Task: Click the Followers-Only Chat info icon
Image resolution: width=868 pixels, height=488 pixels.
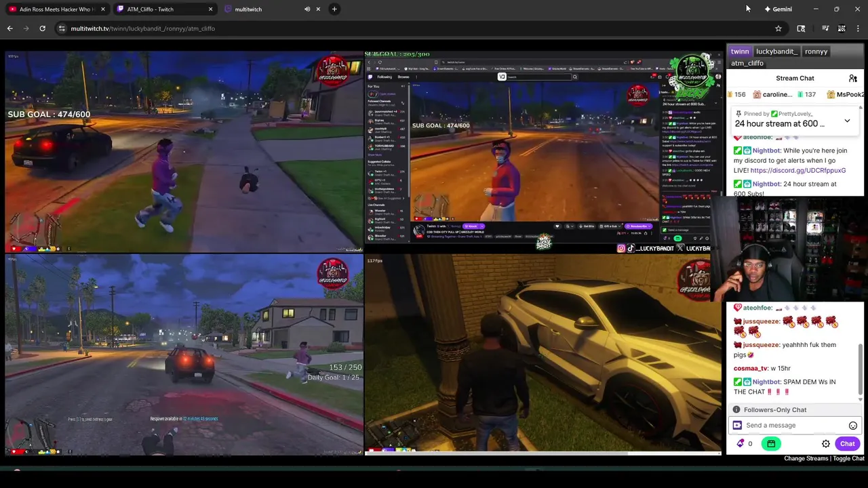Action: pos(736,410)
